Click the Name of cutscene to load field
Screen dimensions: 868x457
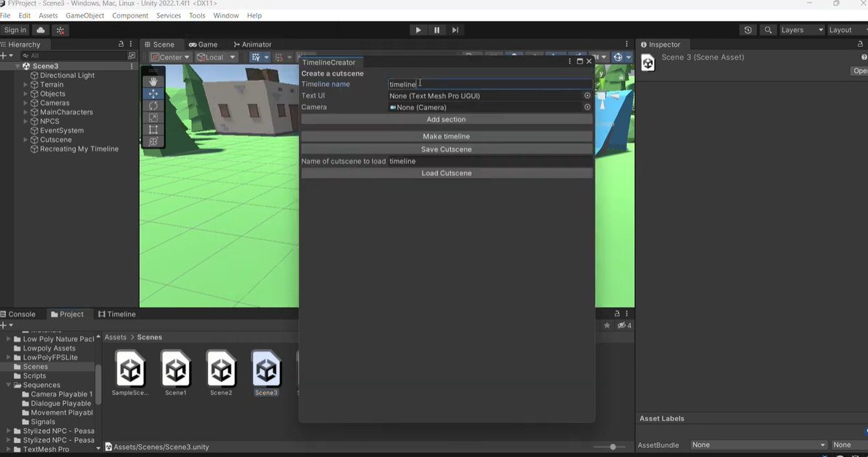(490, 161)
